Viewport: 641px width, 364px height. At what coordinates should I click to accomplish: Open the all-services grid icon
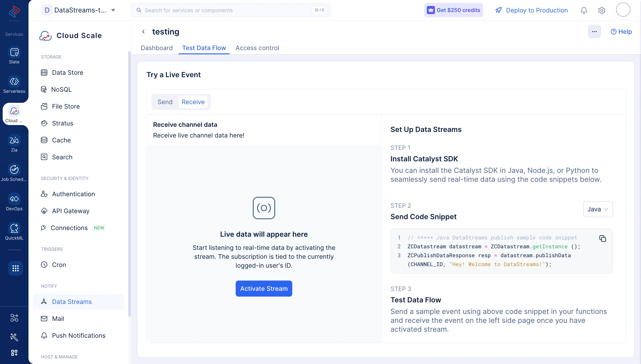(x=15, y=268)
